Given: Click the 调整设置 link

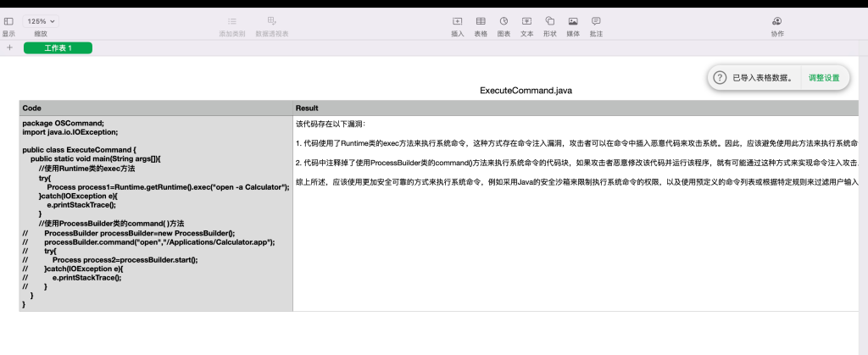Looking at the screenshot, I should coord(824,77).
